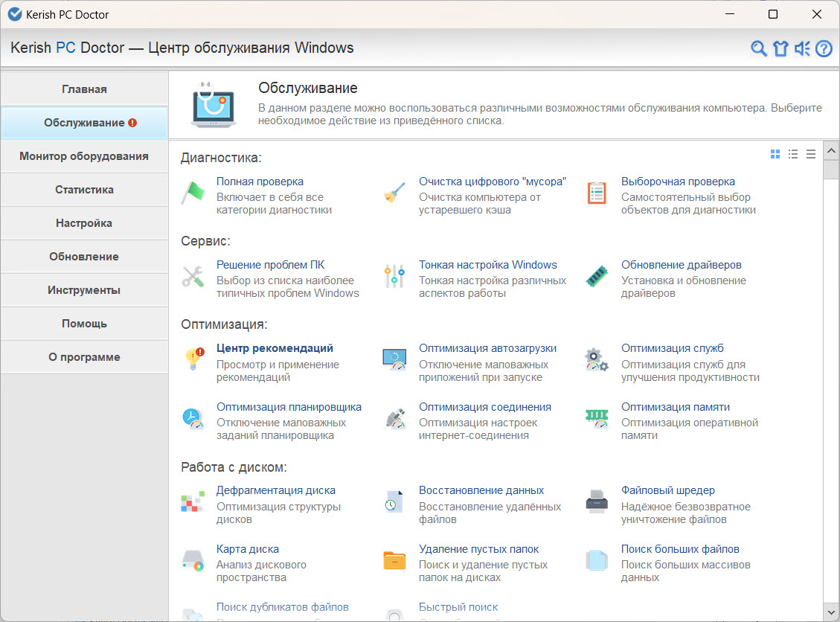The width and height of the screenshot is (840, 622).
Task: Switch to detailed list view mode
Action: [x=793, y=154]
